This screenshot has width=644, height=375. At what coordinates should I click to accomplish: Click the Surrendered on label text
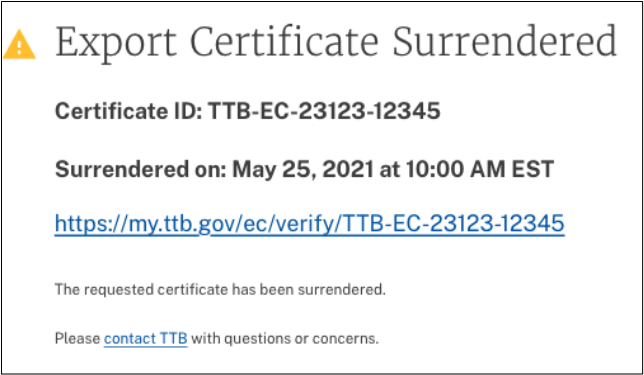(x=140, y=169)
